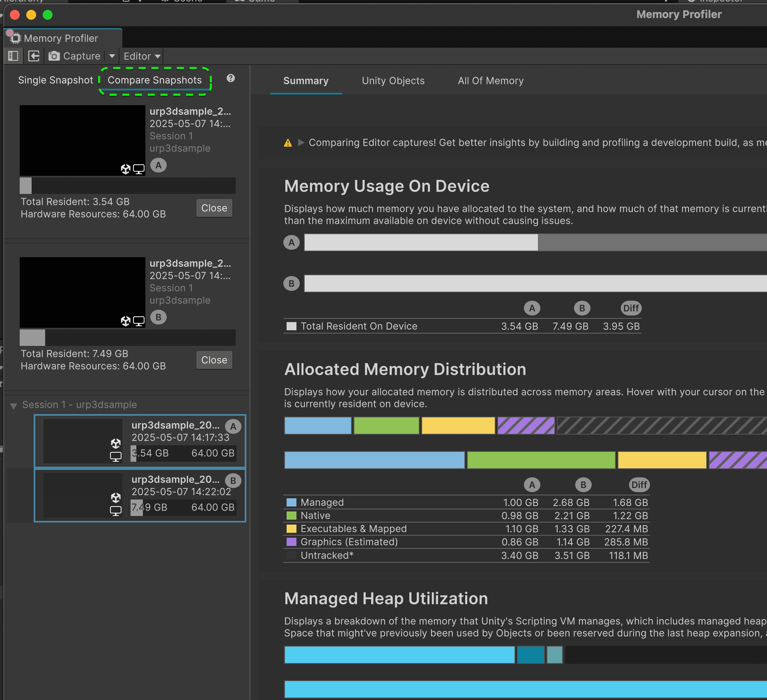This screenshot has height=700, width=767.
Task: Click the legend square next to Total Resident On Device
Action: click(x=292, y=326)
